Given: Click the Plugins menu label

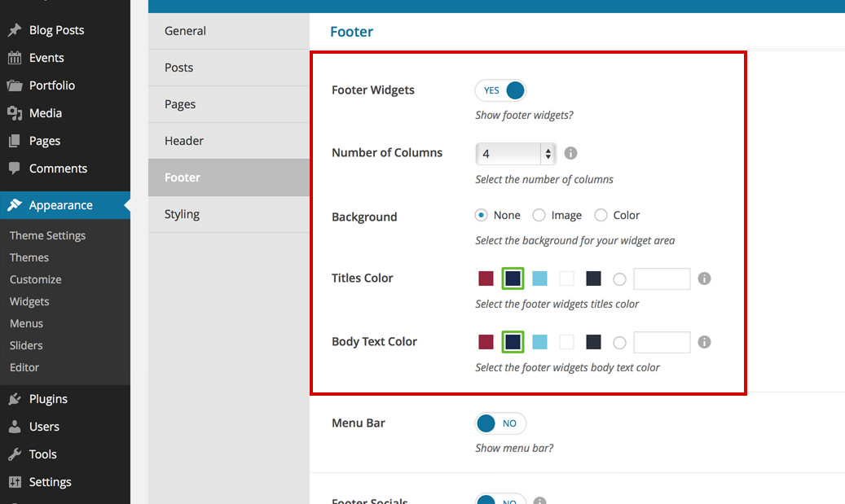Looking at the screenshot, I should 49,399.
